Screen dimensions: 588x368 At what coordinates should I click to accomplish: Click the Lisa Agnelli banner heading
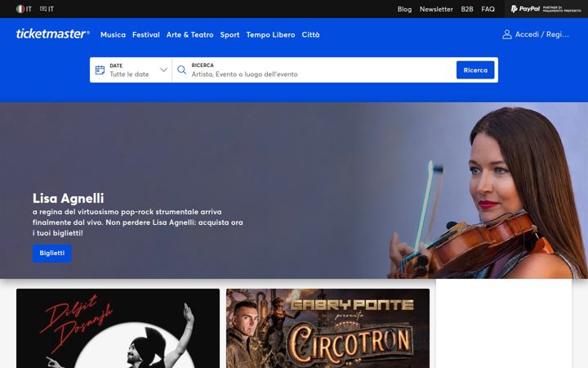(69, 198)
